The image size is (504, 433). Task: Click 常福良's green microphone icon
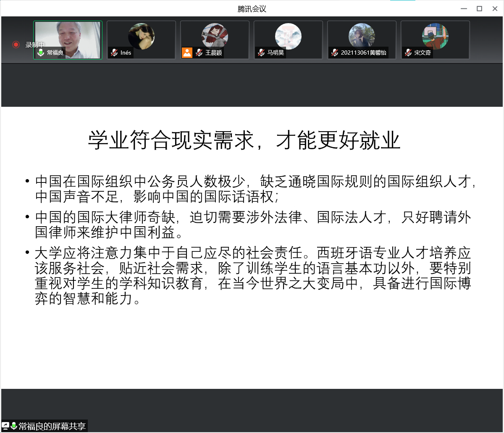(x=41, y=53)
